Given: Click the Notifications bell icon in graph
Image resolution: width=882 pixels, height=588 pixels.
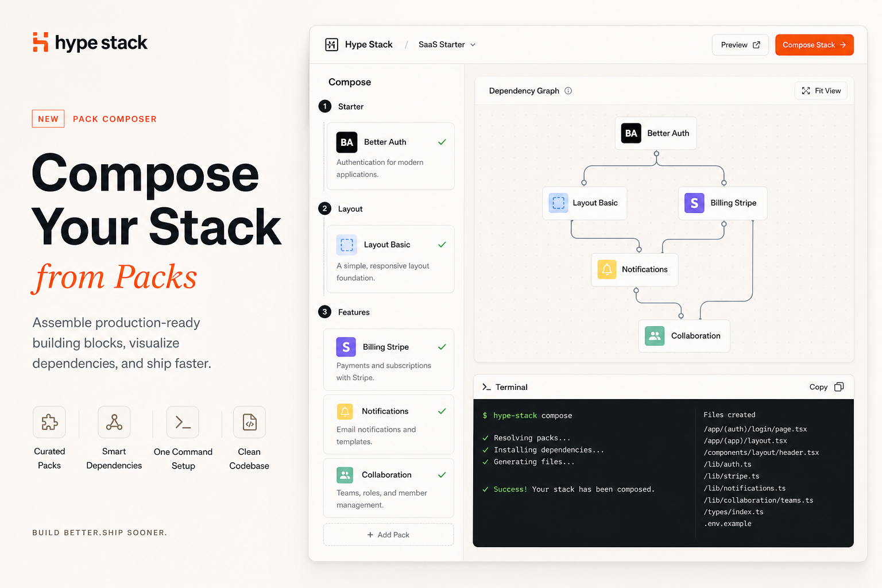Looking at the screenshot, I should [607, 269].
